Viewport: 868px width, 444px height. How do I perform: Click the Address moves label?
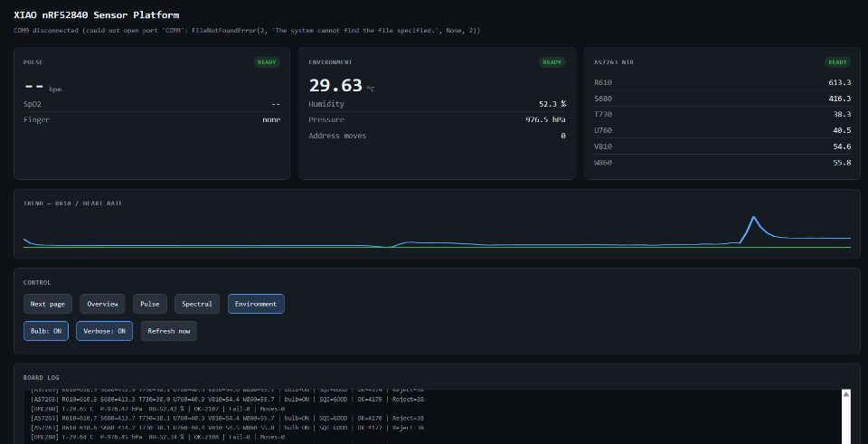point(337,136)
